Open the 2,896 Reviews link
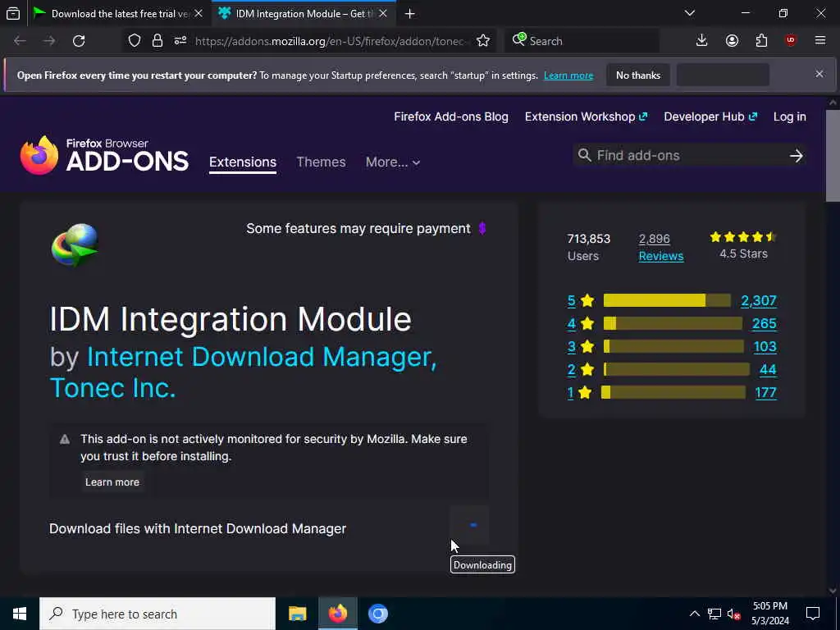The width and height of the screenshot is (840, 630). click(661, 247)
